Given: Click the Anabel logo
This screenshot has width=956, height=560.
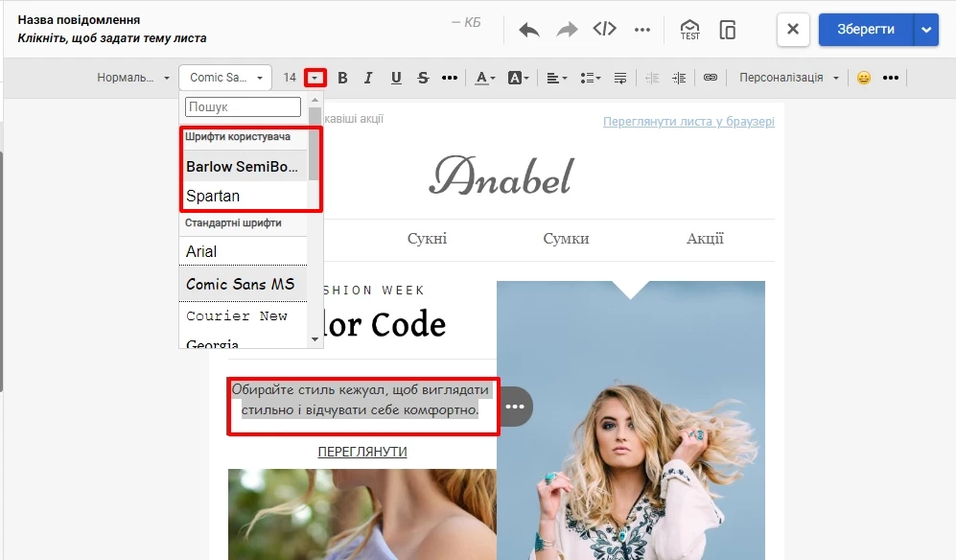Looking at the screenshot, I should [501, 175].
